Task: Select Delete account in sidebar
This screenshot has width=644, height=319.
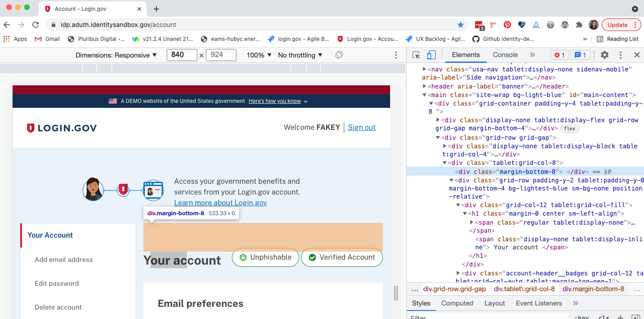Action: tap(58, 307)
